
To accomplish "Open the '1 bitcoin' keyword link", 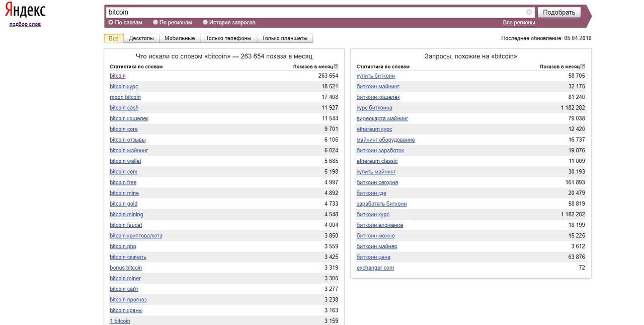I will pyautogui.click(x=120, y=321).
